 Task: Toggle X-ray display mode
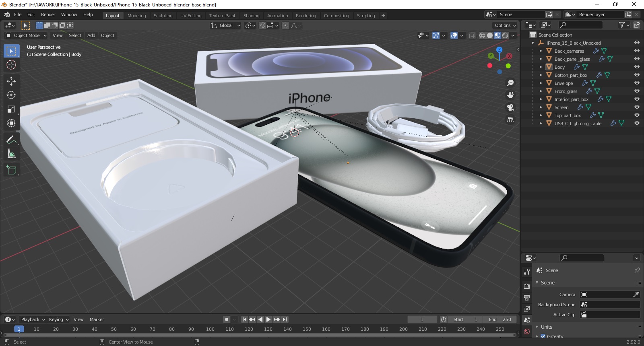[x=472, y=35]
